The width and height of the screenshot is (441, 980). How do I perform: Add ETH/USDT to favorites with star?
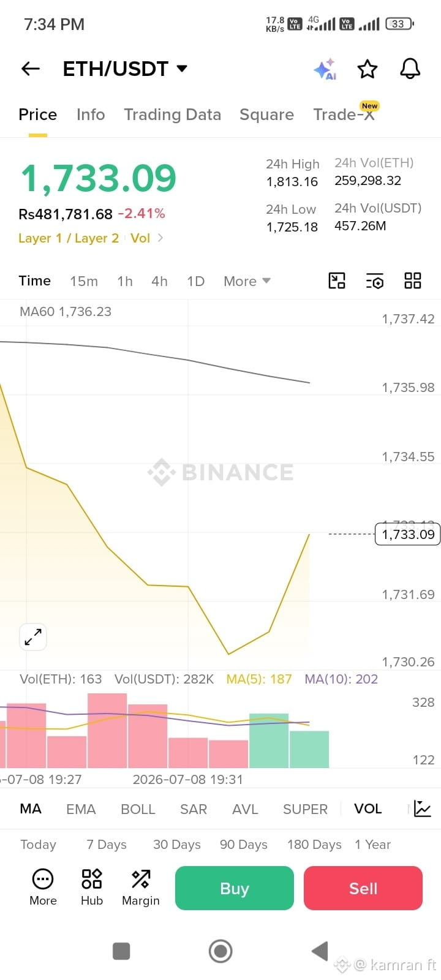(367, 69)
